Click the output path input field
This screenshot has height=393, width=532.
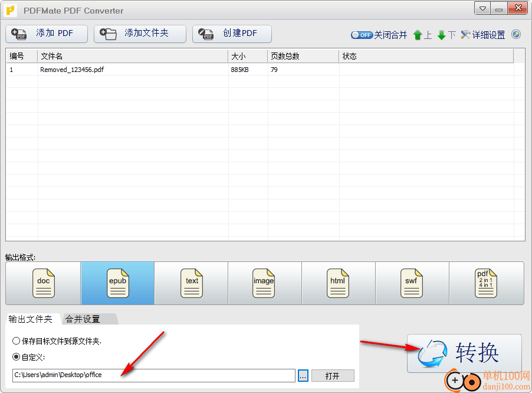[x=154, y=375]
